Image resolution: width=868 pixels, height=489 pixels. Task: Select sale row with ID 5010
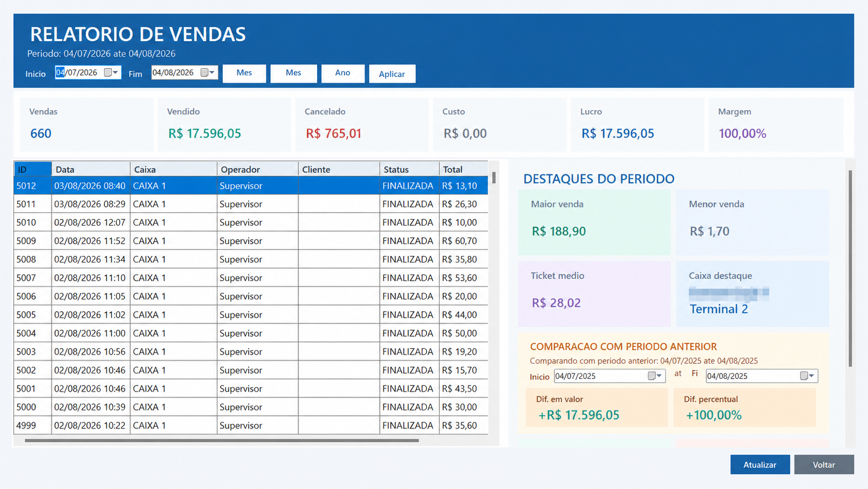tap(251, 222)
